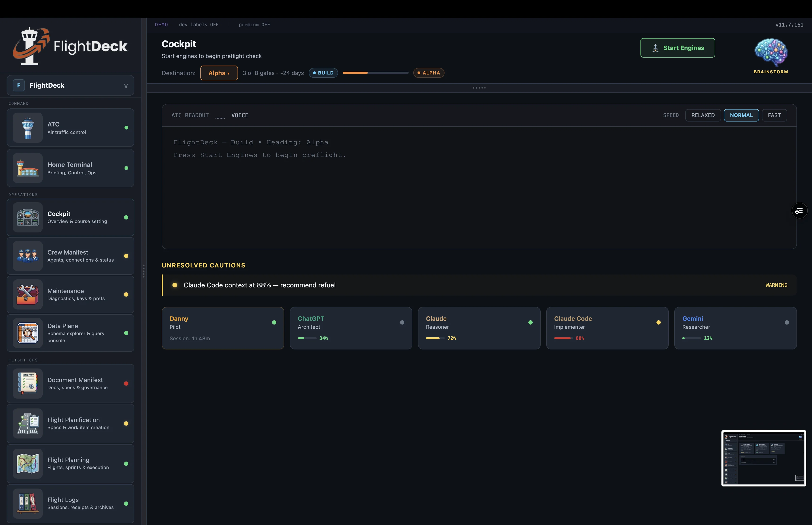Switch to ATC READOUT tab
This screenshot has width=812, height=525.
pos(190,115)
